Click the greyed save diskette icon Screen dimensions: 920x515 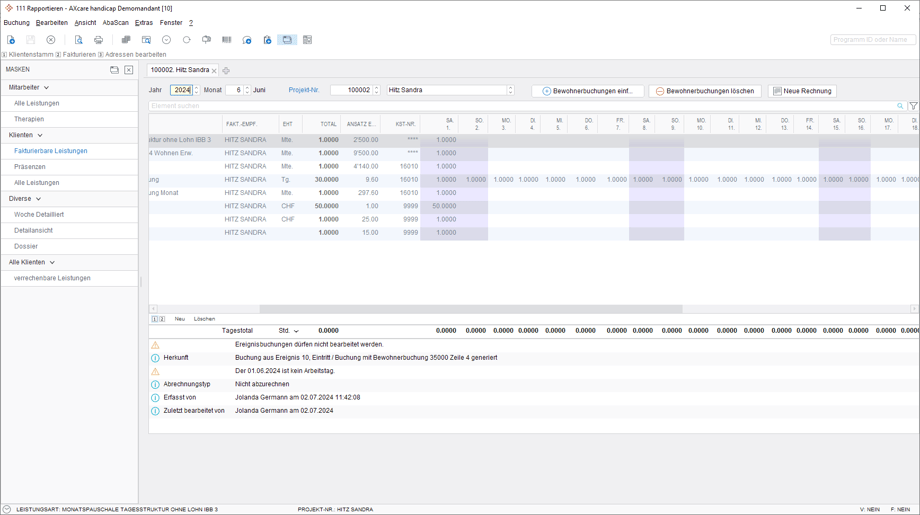(x=31, y=40)
